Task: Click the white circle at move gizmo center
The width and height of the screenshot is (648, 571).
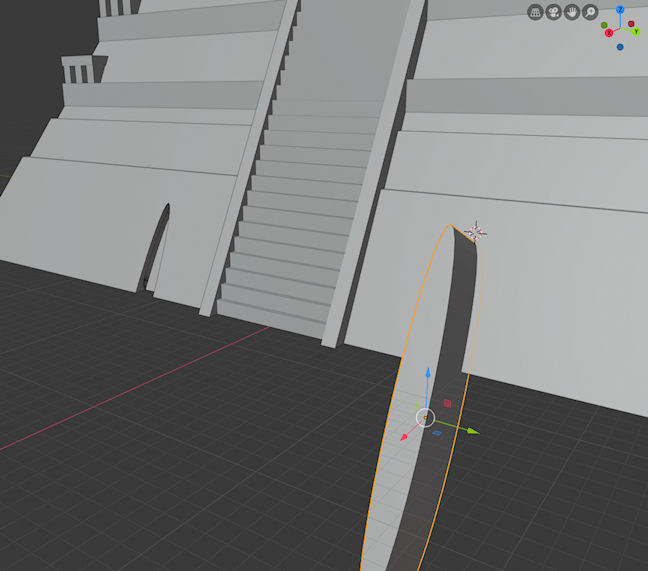Action: pos(425,417)
